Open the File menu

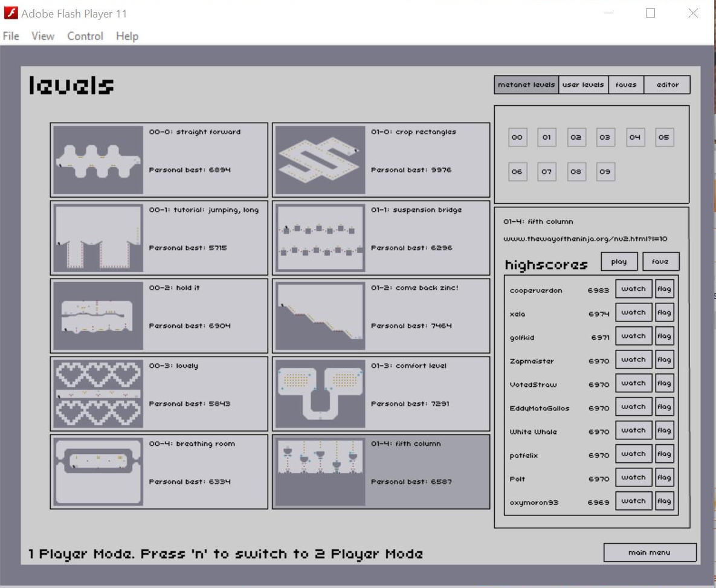(11, 36)
